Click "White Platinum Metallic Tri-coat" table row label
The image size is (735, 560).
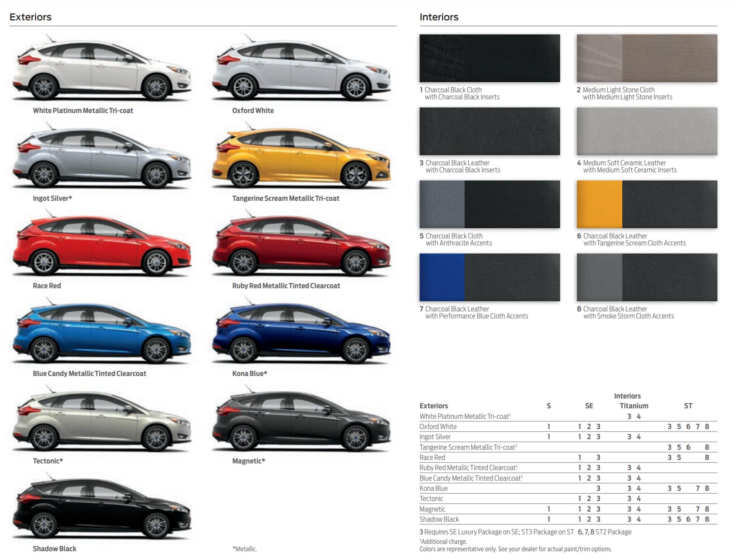[x=465, y=416]
